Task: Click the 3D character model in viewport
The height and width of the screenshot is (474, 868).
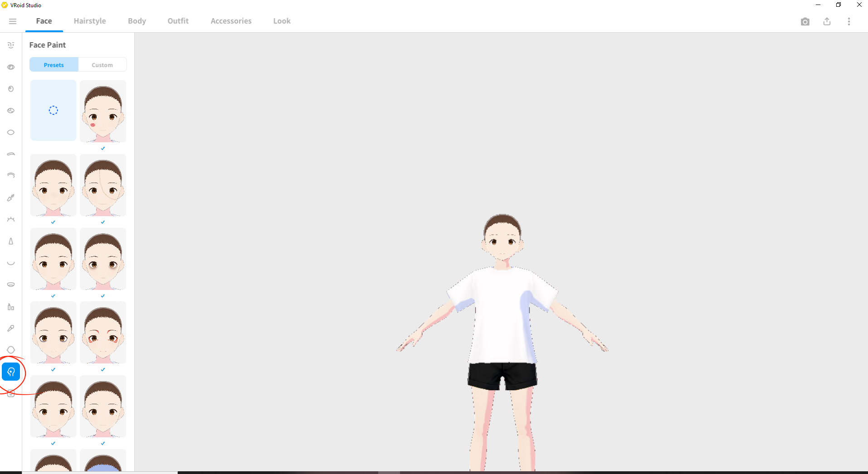Action: click(x=502, y=342)
